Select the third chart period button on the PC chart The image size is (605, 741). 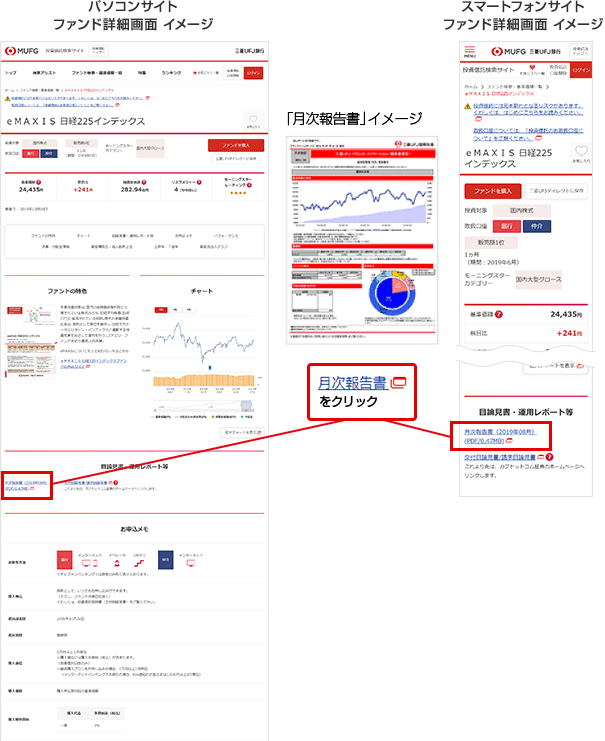point(190,310)
